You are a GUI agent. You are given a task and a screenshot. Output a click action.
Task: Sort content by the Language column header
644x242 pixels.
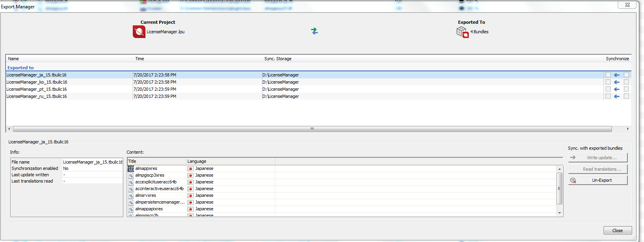tap(197, 161)
